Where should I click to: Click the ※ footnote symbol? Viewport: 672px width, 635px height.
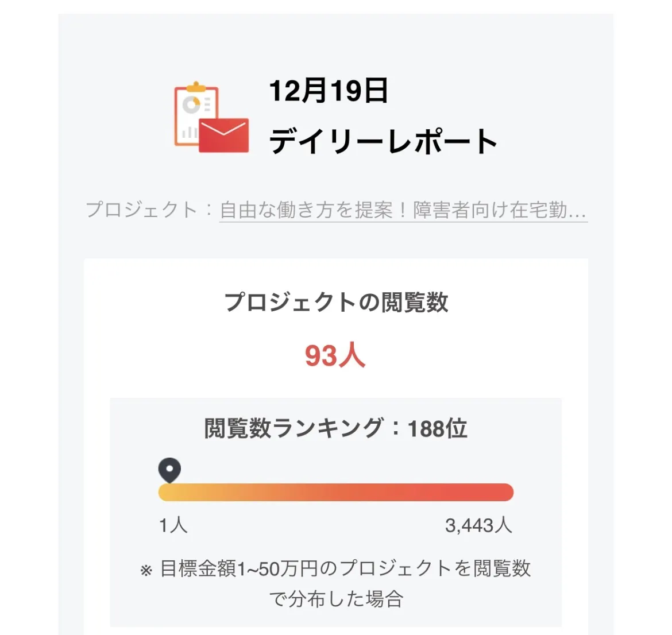click(x=146, y=570)
